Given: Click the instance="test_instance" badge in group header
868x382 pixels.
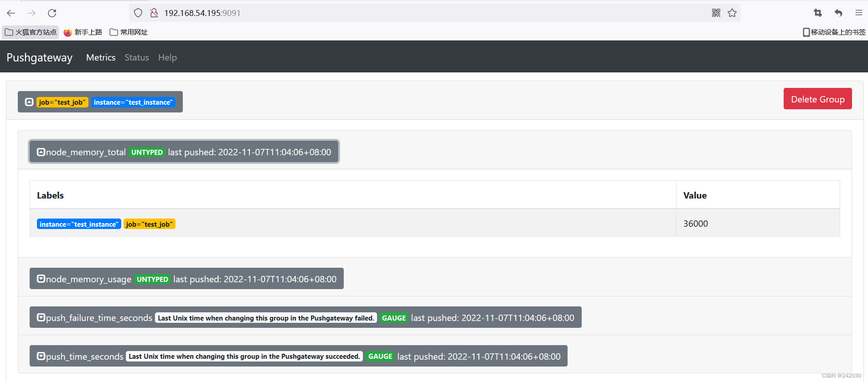Looking at the screenshot, I should [133, 102].
